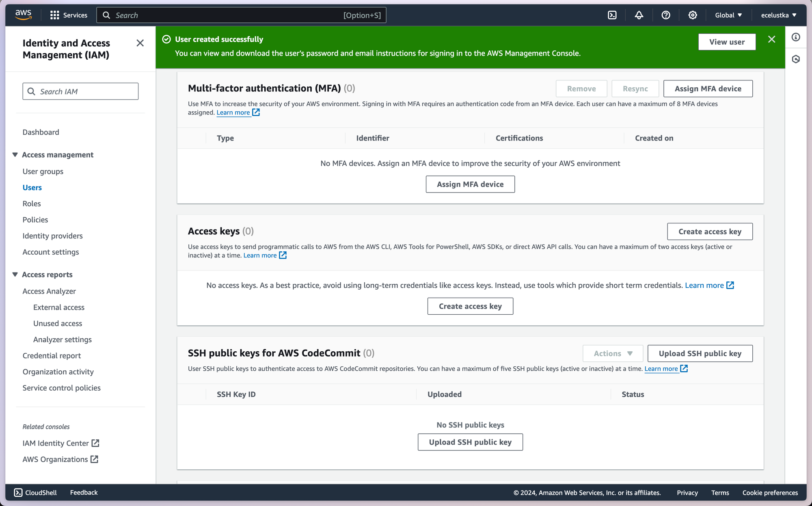The height and width of the screenshot is (506, 812).
Task: Click the View user button
Action: click(x=727, y=42)
